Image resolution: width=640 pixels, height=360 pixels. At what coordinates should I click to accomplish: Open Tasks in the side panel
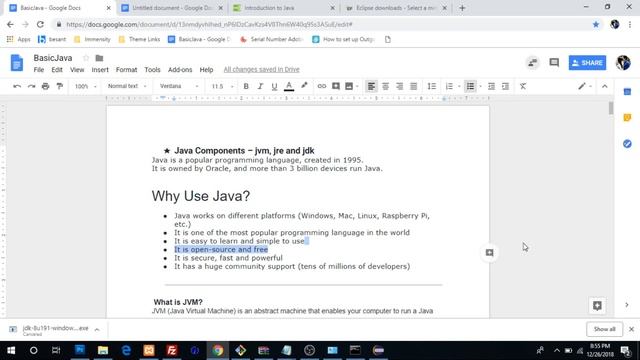click(x=627, y=144)
